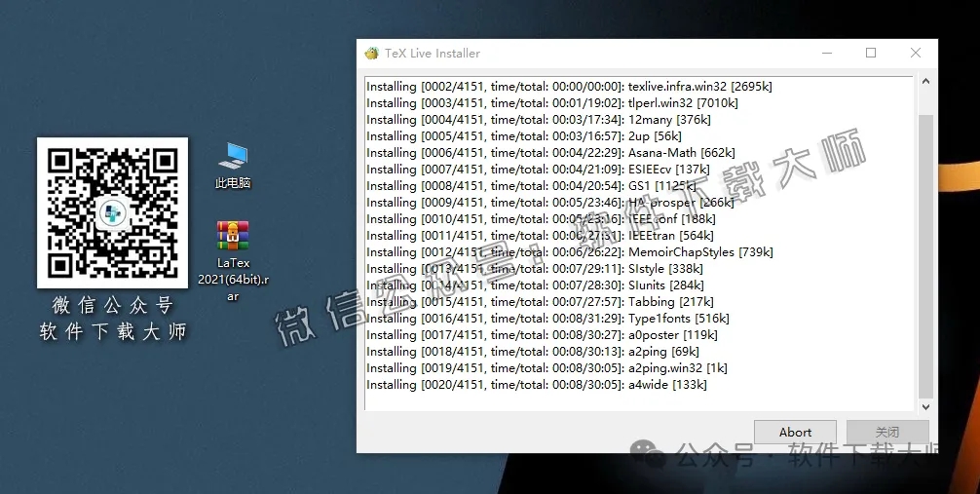Open the 此电脑 desktop icon

point(233,166)
